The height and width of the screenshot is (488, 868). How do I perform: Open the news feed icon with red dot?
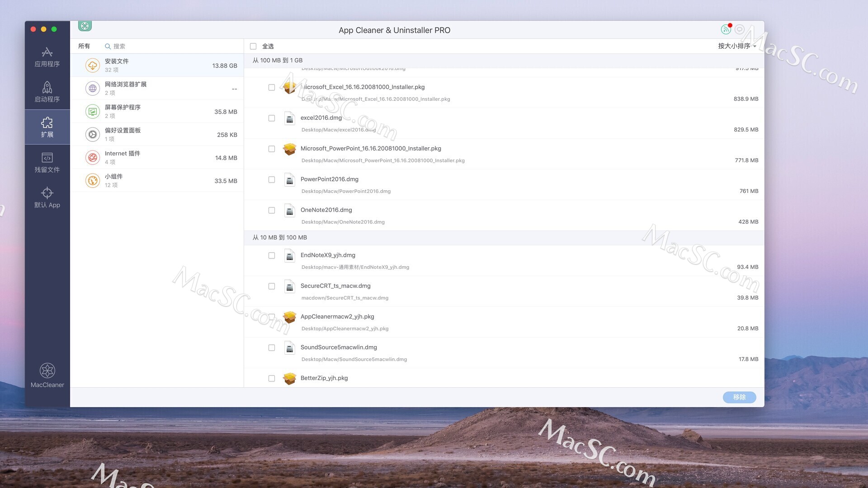(x=726, y=29)
